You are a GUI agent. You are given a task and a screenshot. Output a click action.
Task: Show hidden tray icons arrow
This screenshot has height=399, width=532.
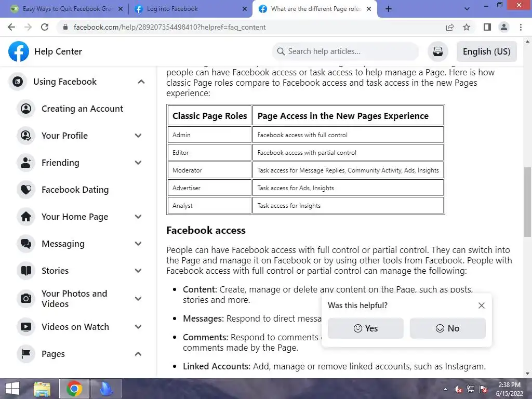point(445,389)
